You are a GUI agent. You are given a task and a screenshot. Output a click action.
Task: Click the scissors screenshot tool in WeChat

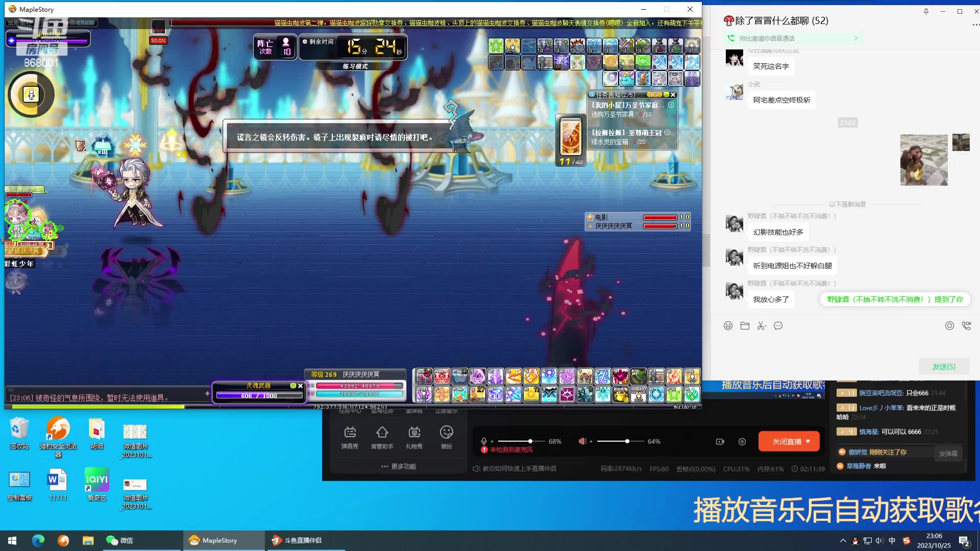click(762, 325)
